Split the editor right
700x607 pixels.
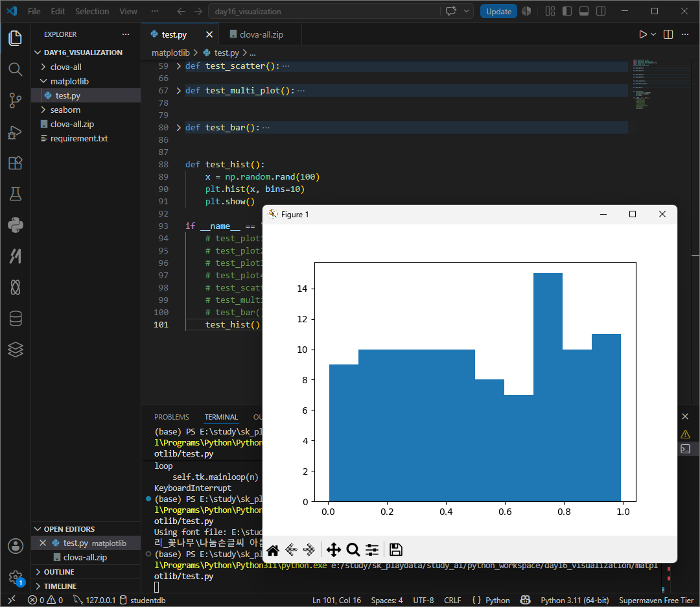[668, 34]
